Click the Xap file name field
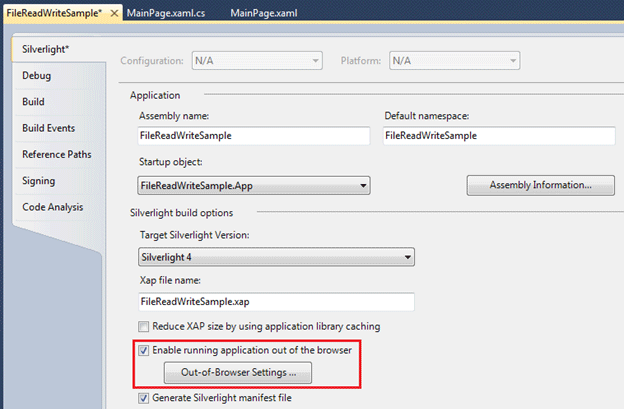Image resolution: width=624 pixels, height=409 pixels. [276, 300]
